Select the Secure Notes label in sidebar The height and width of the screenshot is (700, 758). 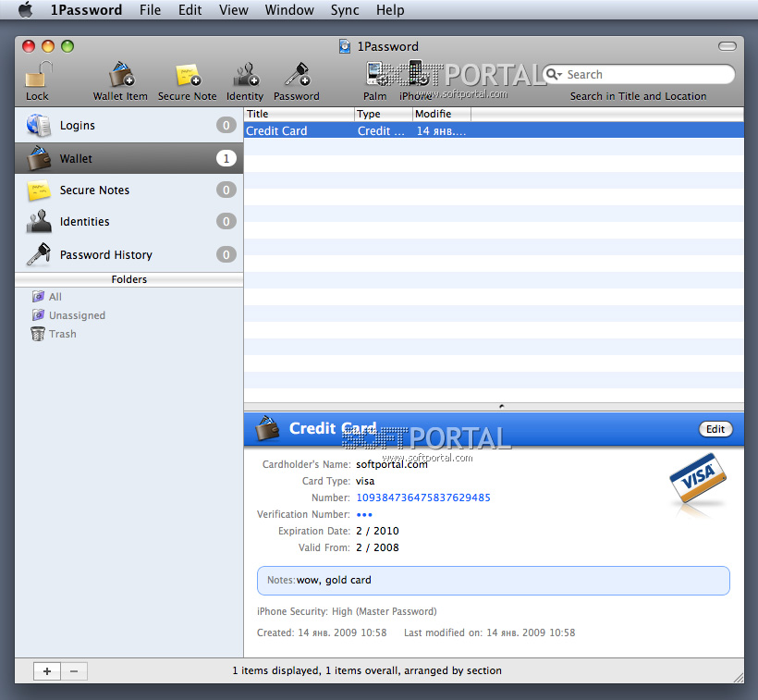(94, 190)
